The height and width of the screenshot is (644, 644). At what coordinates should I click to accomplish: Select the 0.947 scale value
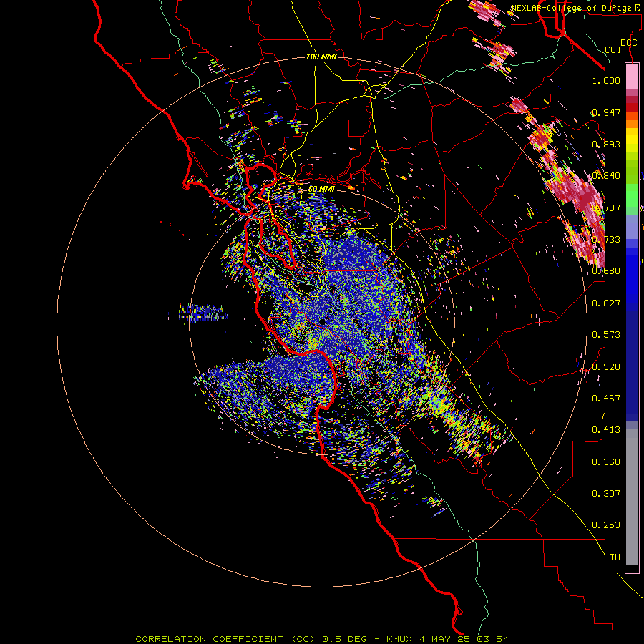click(606, 112)
